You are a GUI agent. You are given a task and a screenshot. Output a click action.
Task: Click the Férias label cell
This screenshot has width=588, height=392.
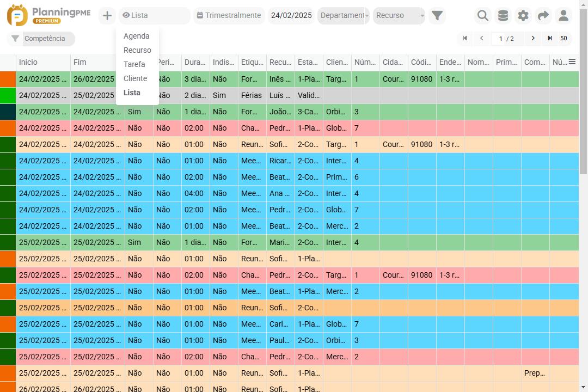tap(252, 95)
